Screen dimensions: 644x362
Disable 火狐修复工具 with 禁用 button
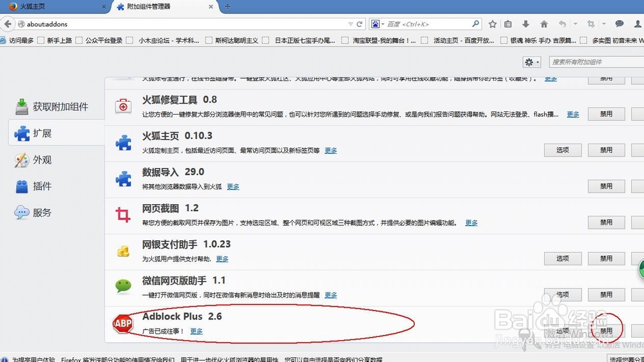click(x=606, y=114)
